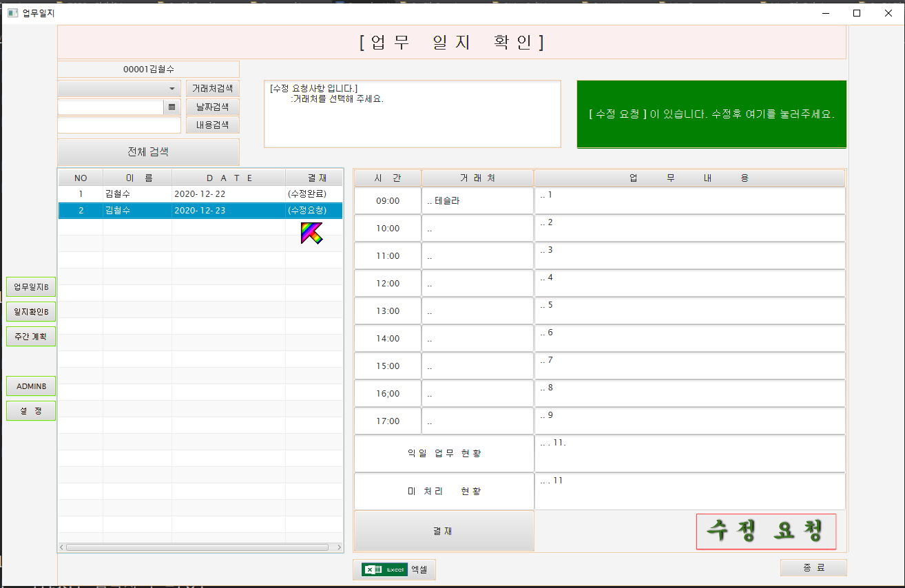
Task: Open the 설 정 sidebar button
Action: coord(31,411)
